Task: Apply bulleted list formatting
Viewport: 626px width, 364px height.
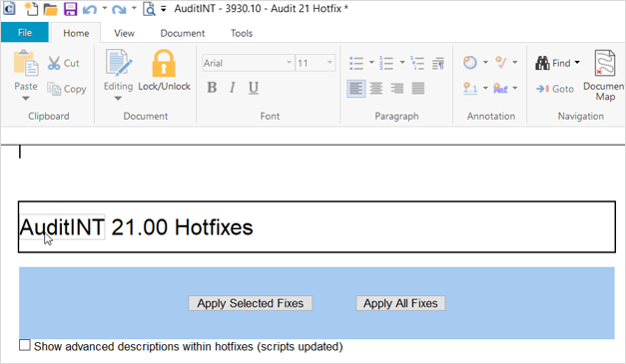Action: [x=356, y=63]
